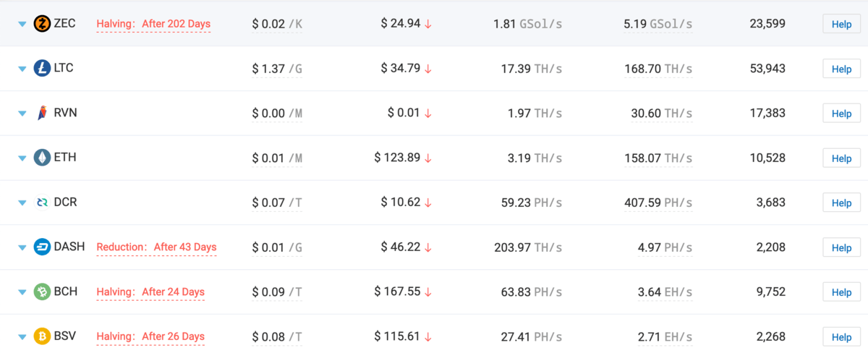This screenshot has height=353, width=868.
Task: Click the RVN Ravencoin bird icon
Action: pyautogui.click(x=42, y=114)
